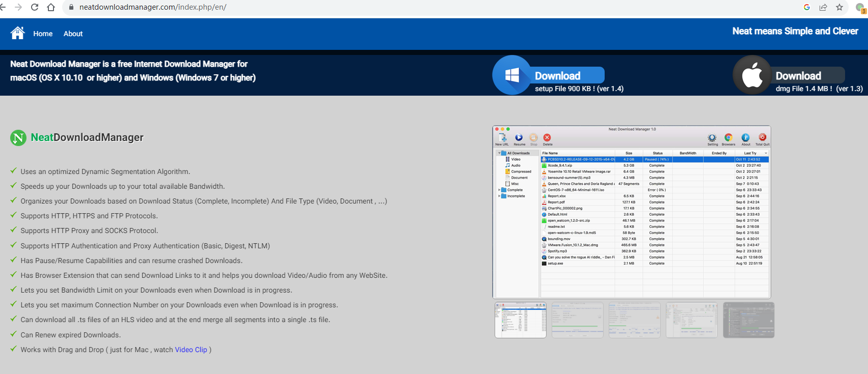The height and width of the screenshot is (374, 868).
Task: Select Yosemite 10.10 Retail VMware Image.rar row
Action: coord(655,171)
